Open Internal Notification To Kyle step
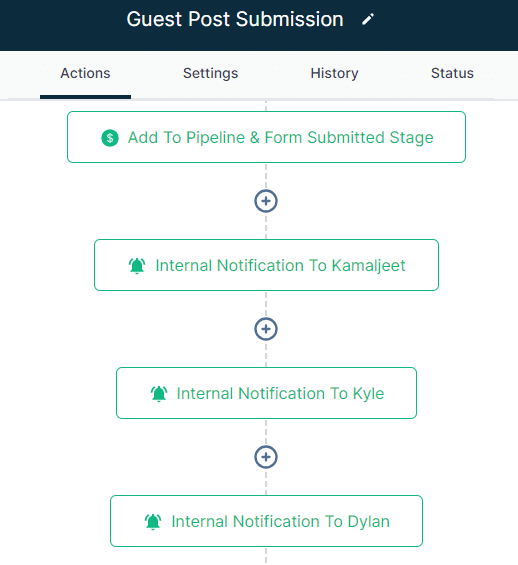The width and height of the screenshot is (518, 565). pyautogui.click(x=267, y=393)
